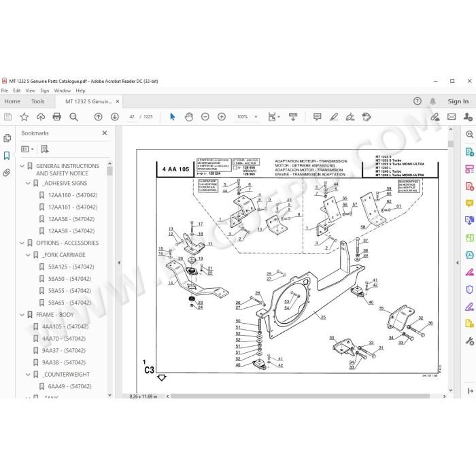
Task: Send file by email
Action: 452,117
